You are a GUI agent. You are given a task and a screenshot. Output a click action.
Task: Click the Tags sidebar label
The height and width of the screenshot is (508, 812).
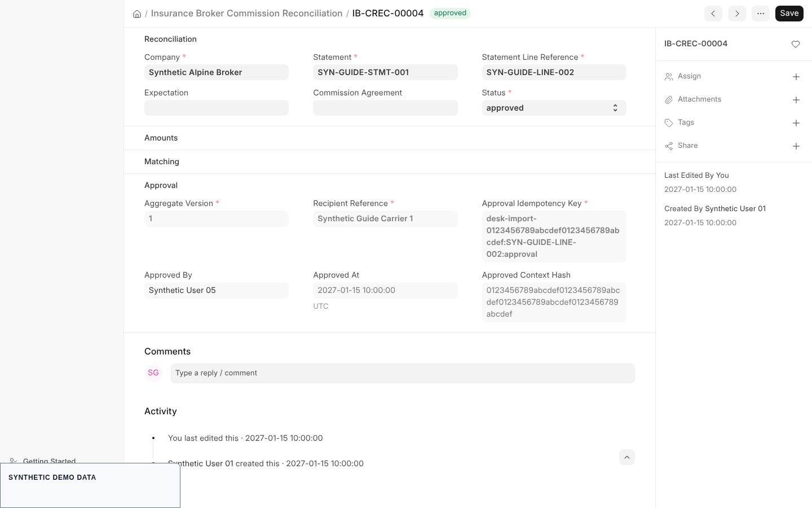686,122
